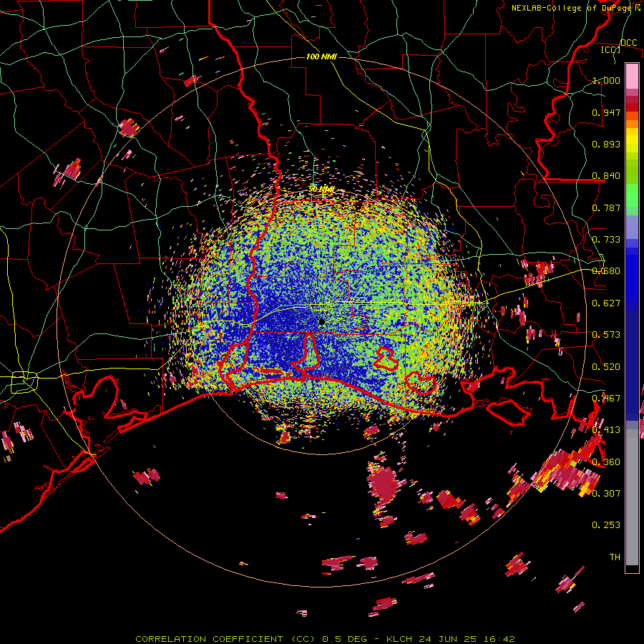Click the 0.733 value on color scale
The width and height of the screenshot is (644, 644).
(x=606, y=240)
